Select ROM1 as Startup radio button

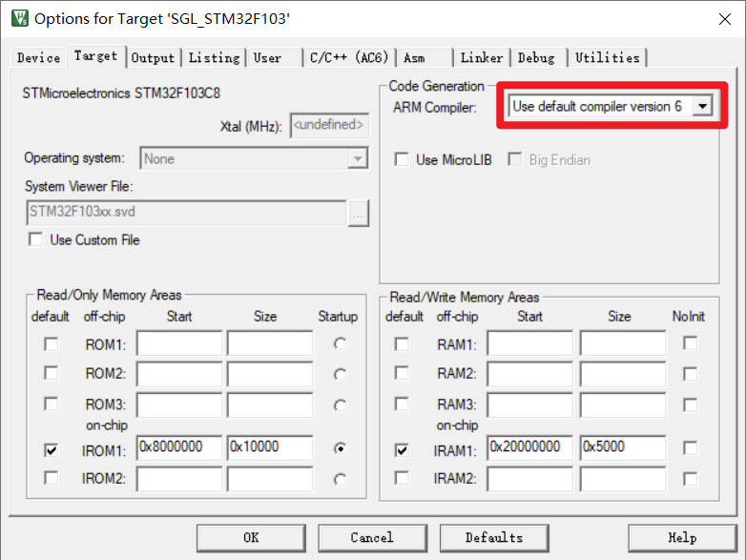click(340, 343)
